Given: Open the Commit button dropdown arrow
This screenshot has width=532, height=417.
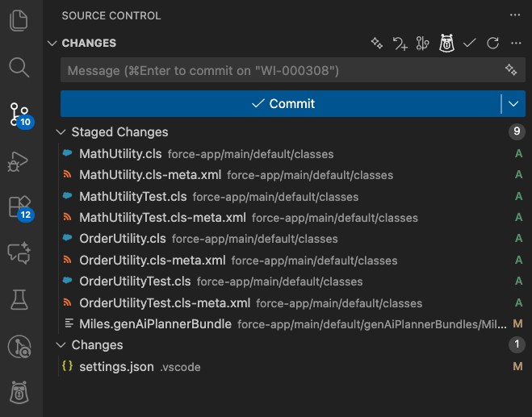Looking at the screenshot, I should click(513, 104).
